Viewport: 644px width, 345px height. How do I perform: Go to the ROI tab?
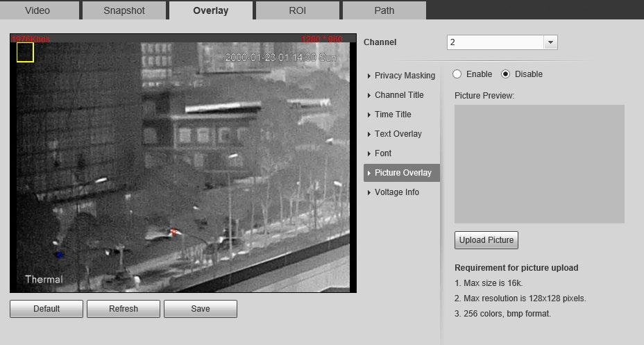point(297,10)
